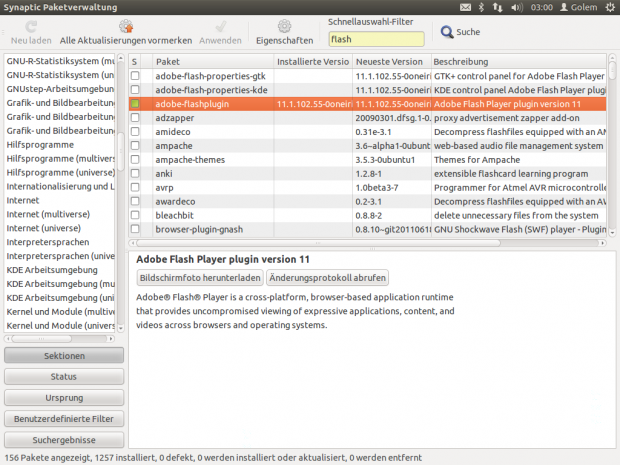The width and height of the screenshot is (620, 465).
Task: Click section list scroll-up arrow
Action: [121, 58]
